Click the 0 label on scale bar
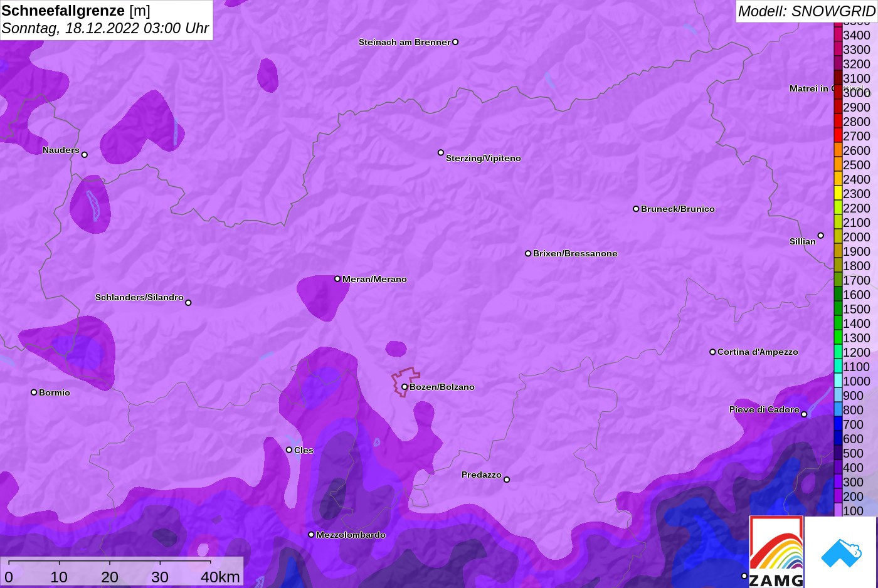Viewport: 878px width, 588px height. pyautogui.click(x=9, y=577)
